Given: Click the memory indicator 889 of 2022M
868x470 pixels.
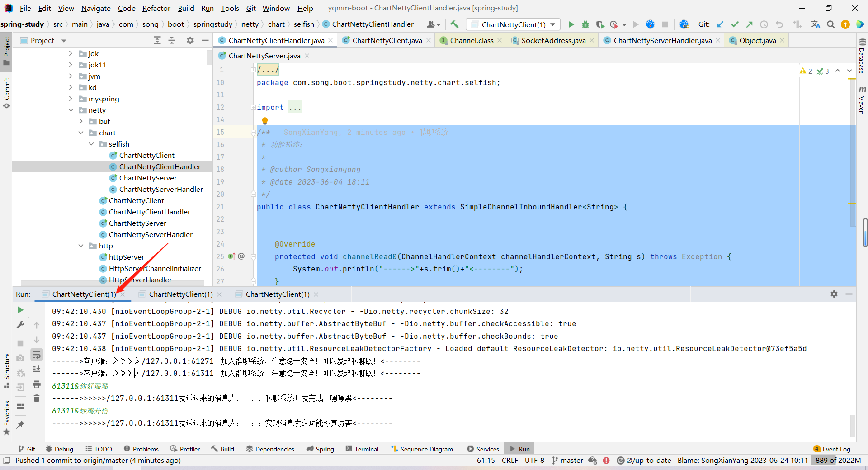Looking at the screenshot, I should pos(838,460).
